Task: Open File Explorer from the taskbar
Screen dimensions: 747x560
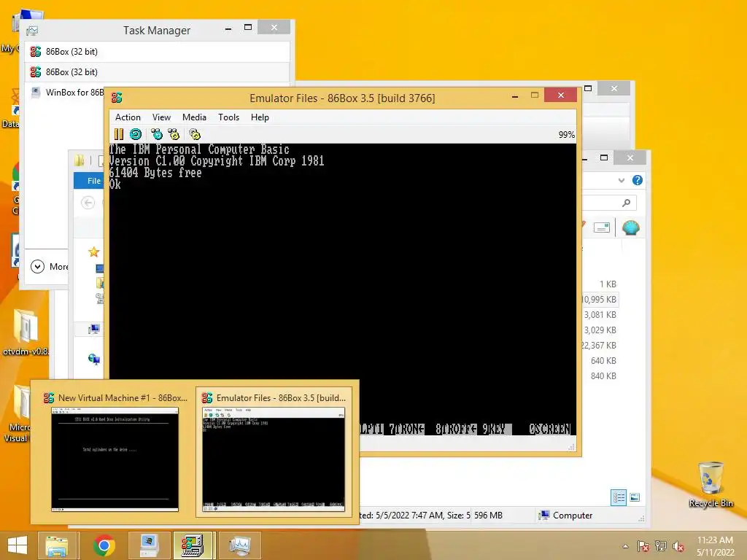Action: tap(56, 545)
